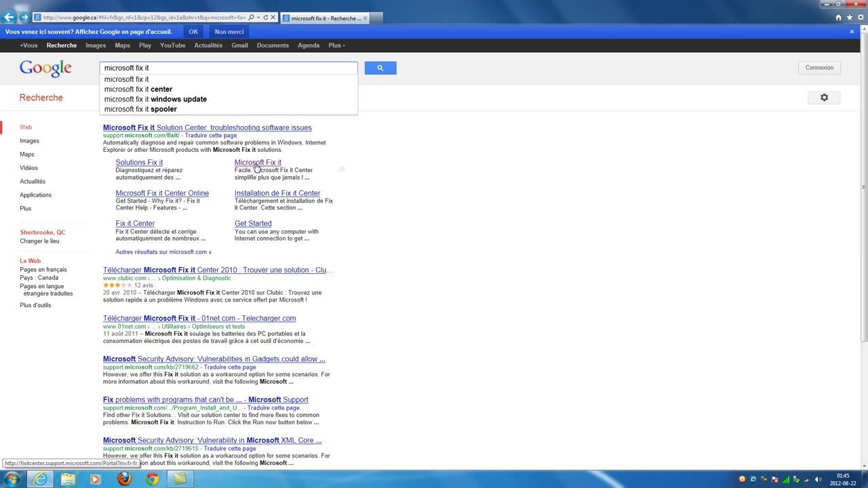Click 'Non merci' on the homepage prompt
Viewport: 868px width, 488px height.
pyautogui.click(x=229, y=32)
